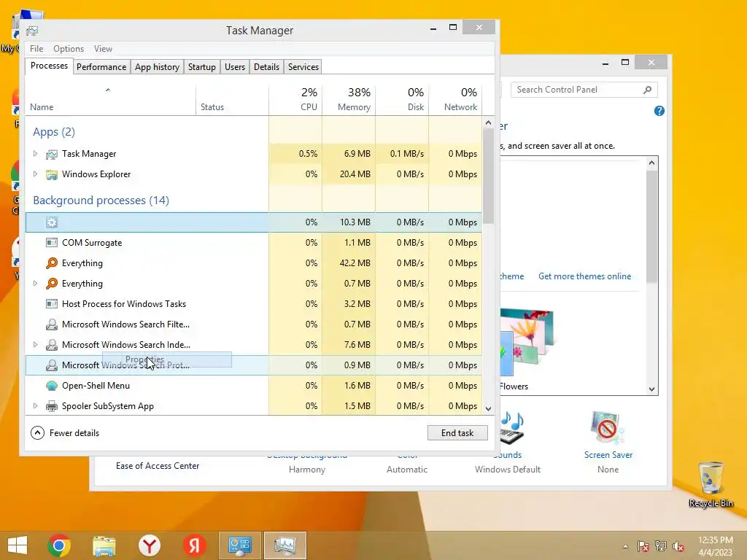Switch to Control Panel taskbar button
The width and height of the screenshot is (747, 560).
point(239,545)
